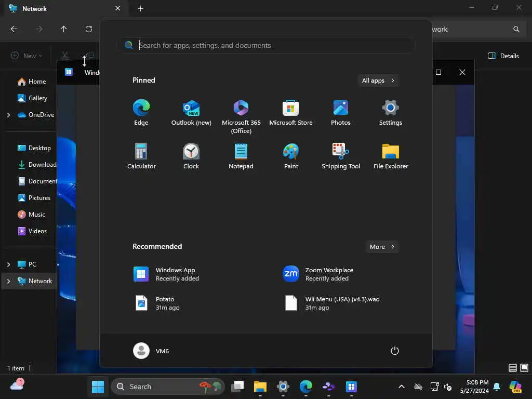This screenshot has height=399, width=532.
Task: Click the taskbar Search box
Action: pyautogui.click(x=168, y=387)
